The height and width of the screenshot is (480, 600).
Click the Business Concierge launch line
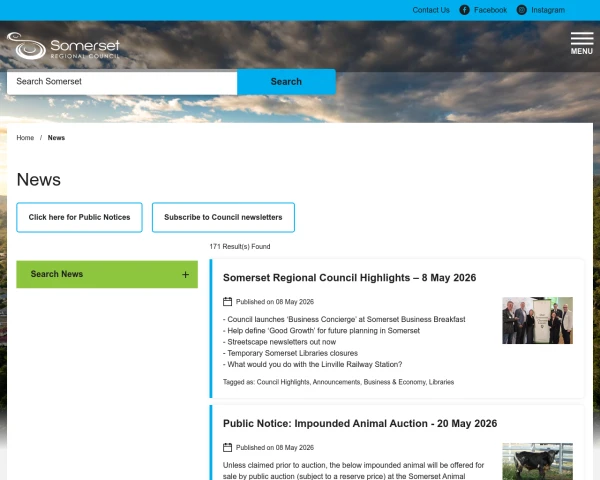coord(344,319)
